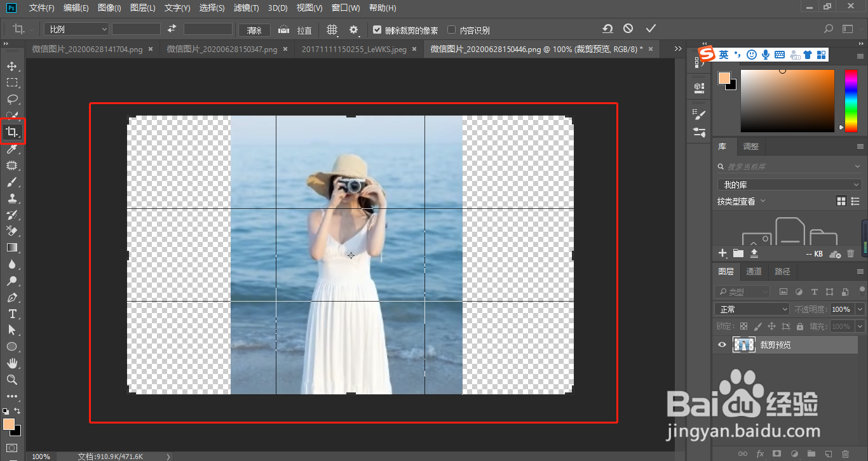The width and height of the screenshot is (868, 461).
Task: Select the Eraser tool
Action: click(12, 231)
